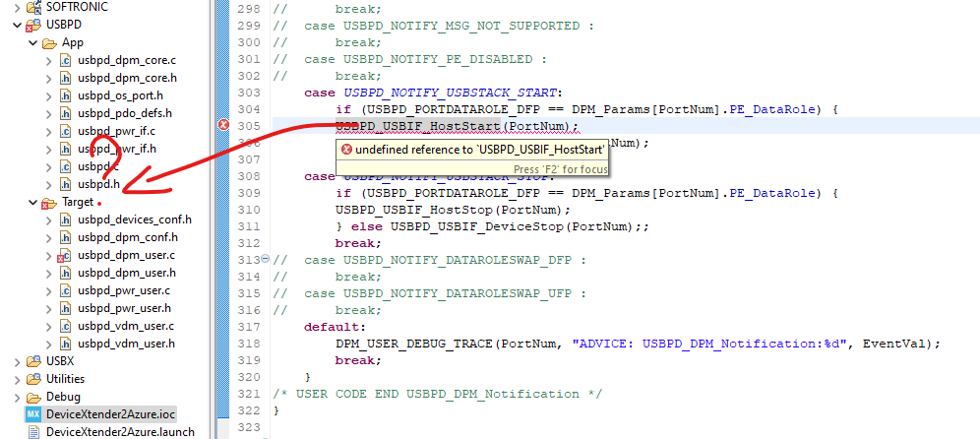Click USBPD_USBIF_DeviceStop call on line 311
This screenshot has height=439, width=980.
click(477, 226)
